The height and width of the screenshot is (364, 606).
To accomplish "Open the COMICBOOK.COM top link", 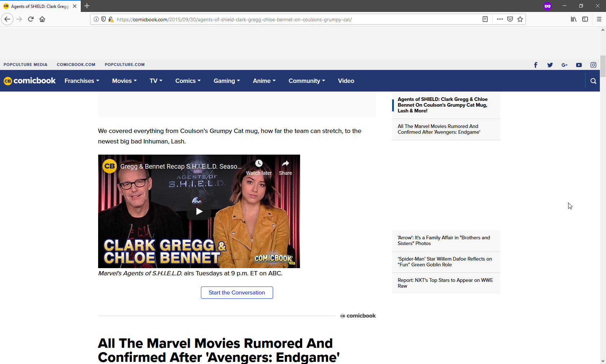I will pyautogui.click(x=76, y=65).
